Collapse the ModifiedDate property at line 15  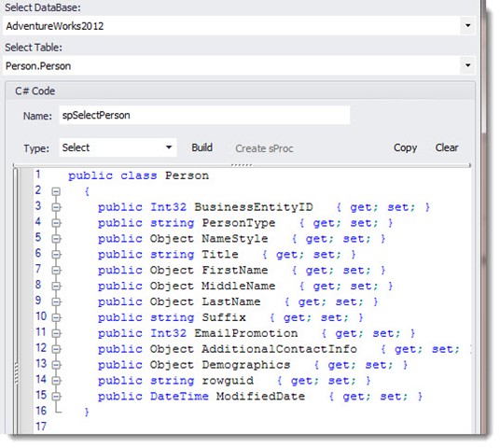(x=56, y=397)
